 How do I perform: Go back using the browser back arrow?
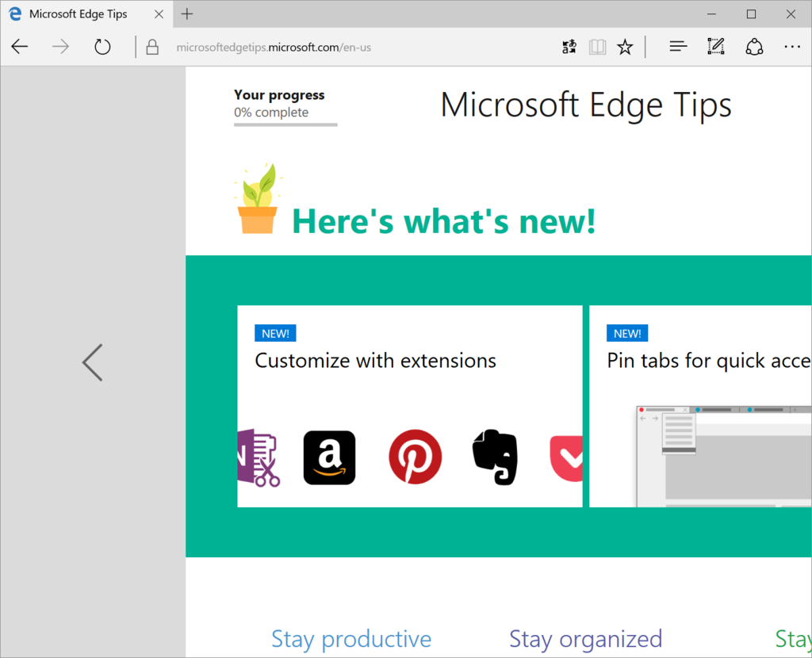click(20, 47)
